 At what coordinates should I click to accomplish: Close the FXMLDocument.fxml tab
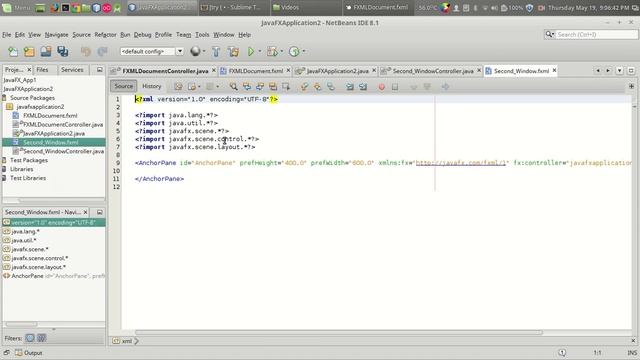pyautogui.click(x=288, y=71)
